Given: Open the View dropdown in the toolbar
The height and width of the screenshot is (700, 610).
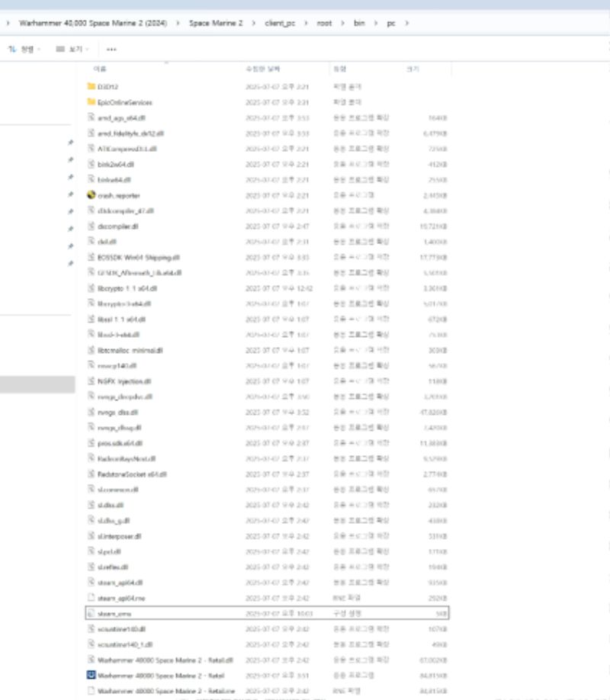Looking at the screenshot, I should (72, 49).
